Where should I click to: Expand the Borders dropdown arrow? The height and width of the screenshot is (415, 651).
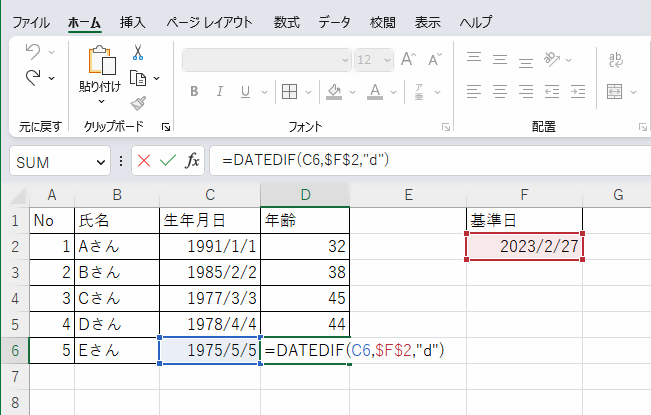[308, 92]
